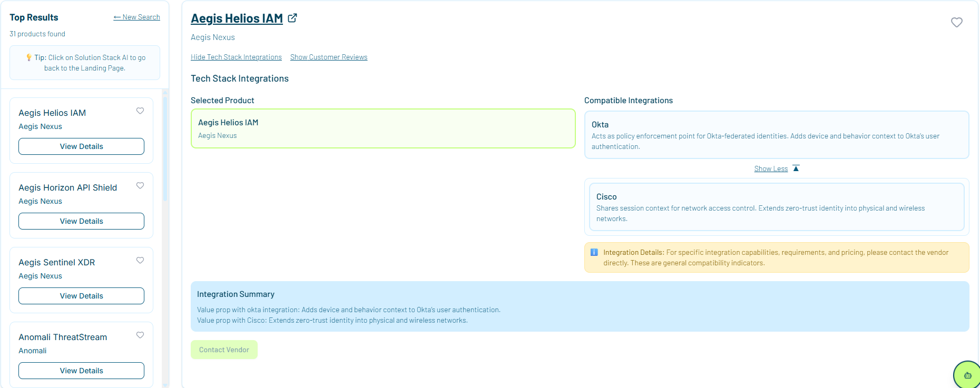The height and width of the screenshot is (388, 980).
Task: Open the Aegis Helios IAM title link
Action: pyautogui.click(x=237, y=18)
